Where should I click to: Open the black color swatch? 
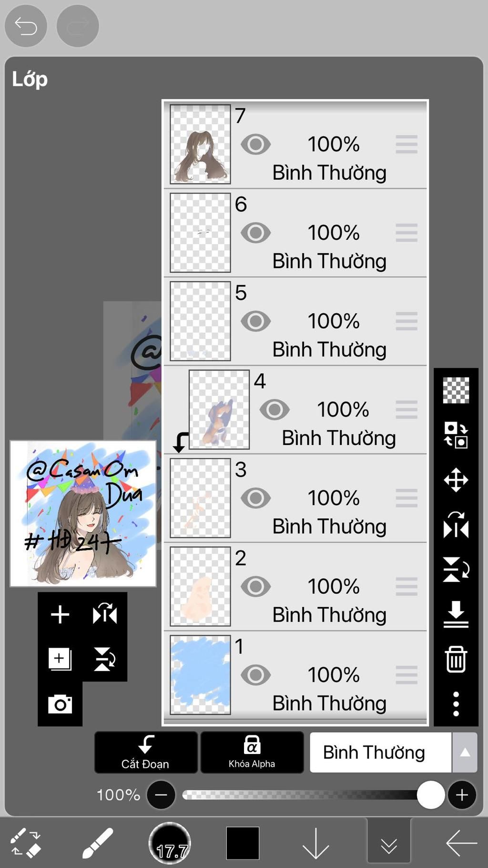tap(243, 843)
